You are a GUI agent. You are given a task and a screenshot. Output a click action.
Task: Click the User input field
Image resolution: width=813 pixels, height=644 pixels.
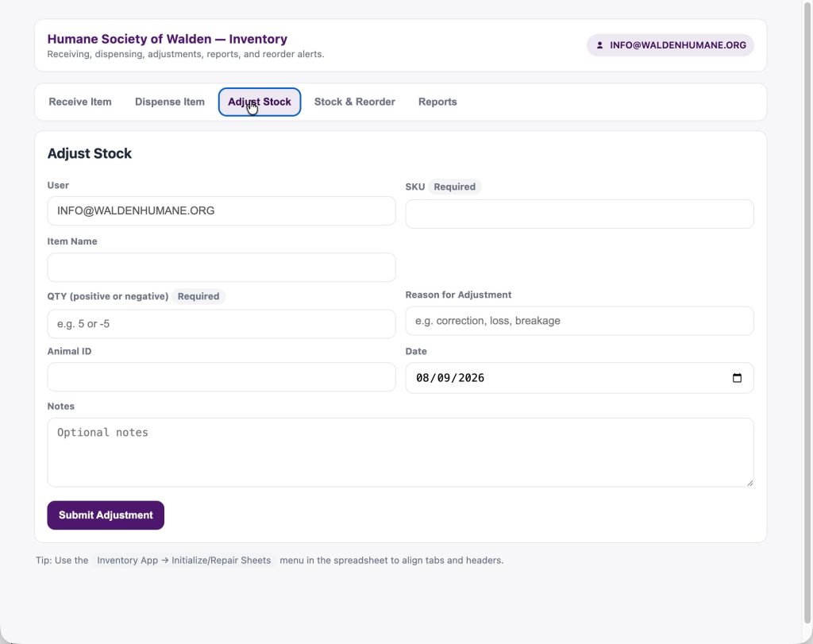[x=222, y=210]
